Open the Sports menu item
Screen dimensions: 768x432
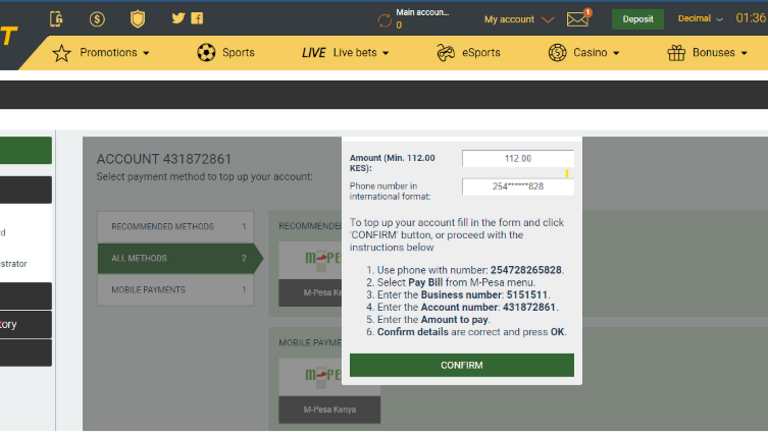(226, 52)
